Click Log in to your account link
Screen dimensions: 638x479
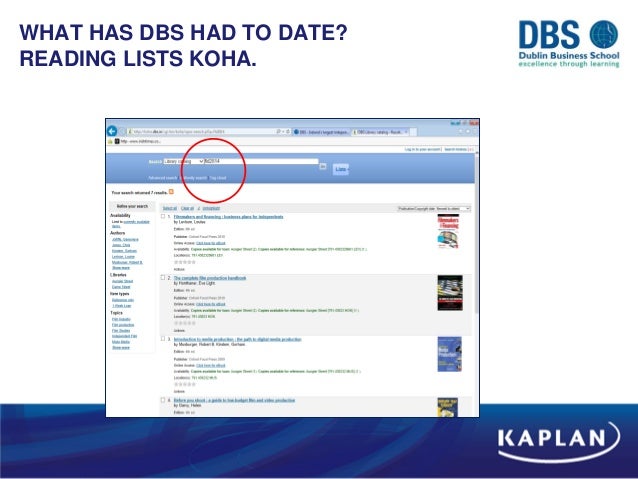coord(422,149)
